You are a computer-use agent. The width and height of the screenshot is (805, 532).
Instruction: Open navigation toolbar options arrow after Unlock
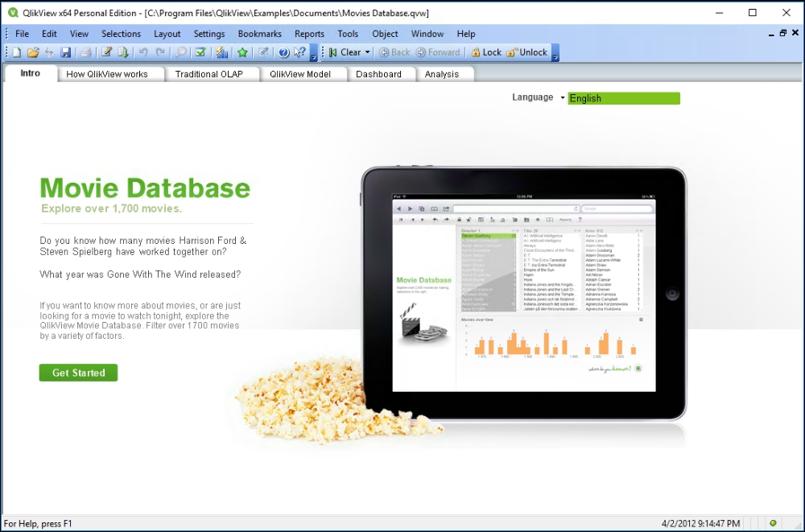click(555, 53)
